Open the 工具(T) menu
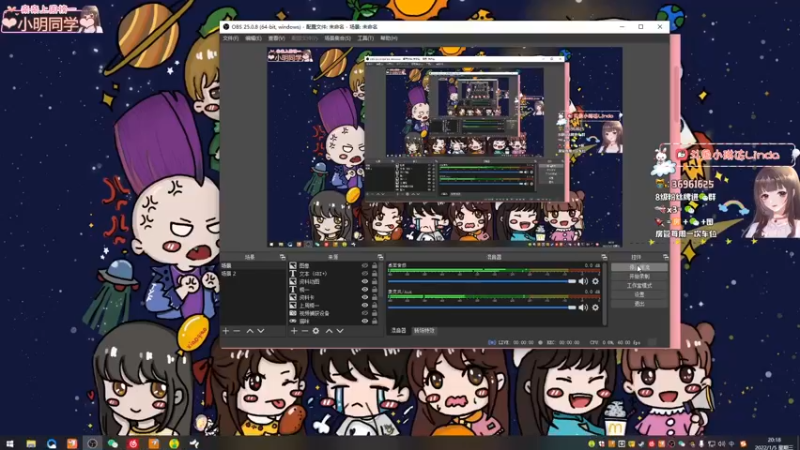 [365, 38]
